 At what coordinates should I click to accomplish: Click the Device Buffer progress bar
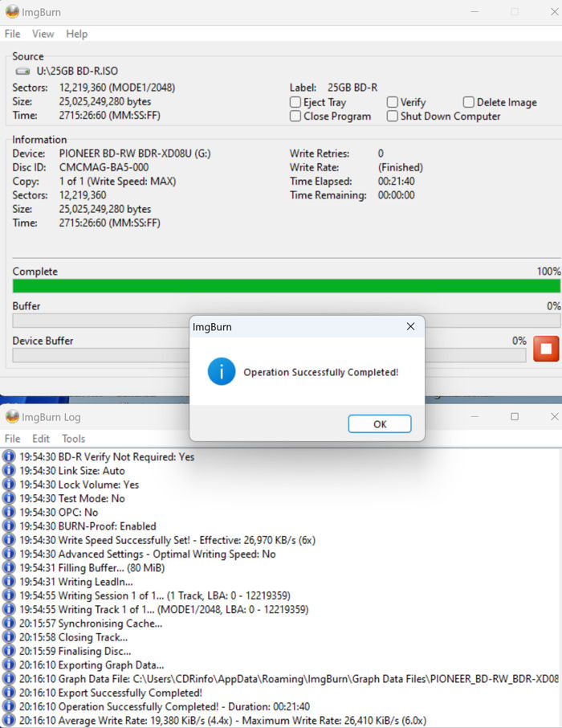pyautogui.click(x=269, y=356)
